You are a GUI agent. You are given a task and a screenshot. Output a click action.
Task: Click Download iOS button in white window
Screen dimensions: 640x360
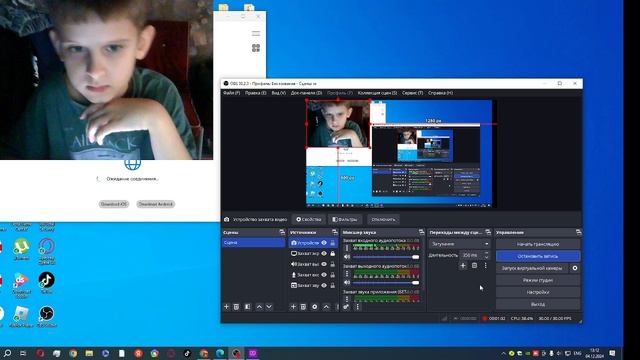click(113, 204)
